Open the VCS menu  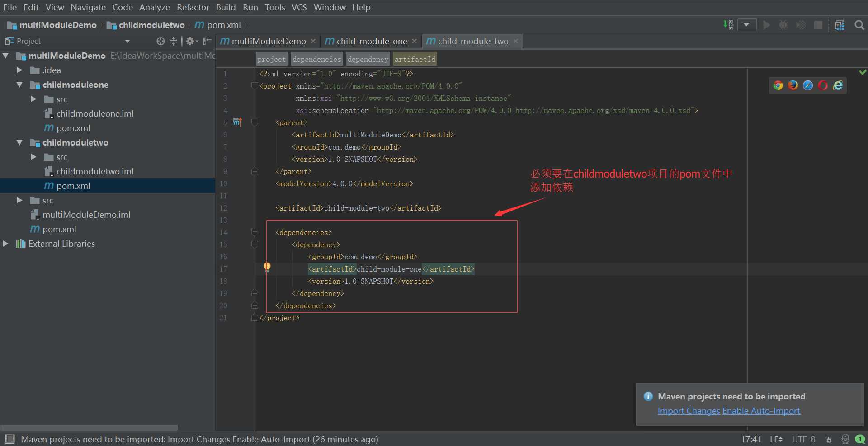[x=299, y=7]
